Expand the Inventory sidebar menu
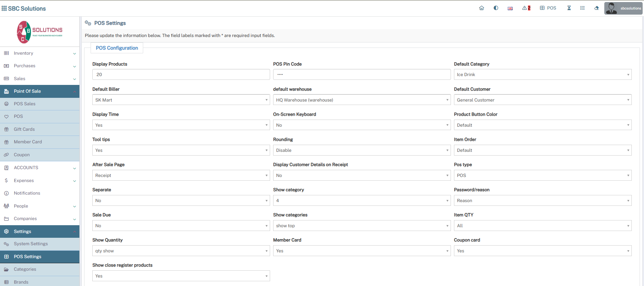 [x=40, y=53]
